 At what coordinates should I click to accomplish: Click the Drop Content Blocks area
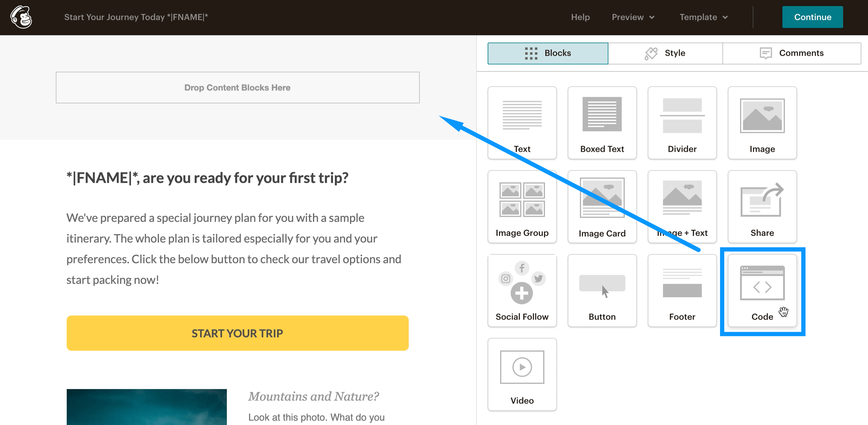tap(237, 87)
